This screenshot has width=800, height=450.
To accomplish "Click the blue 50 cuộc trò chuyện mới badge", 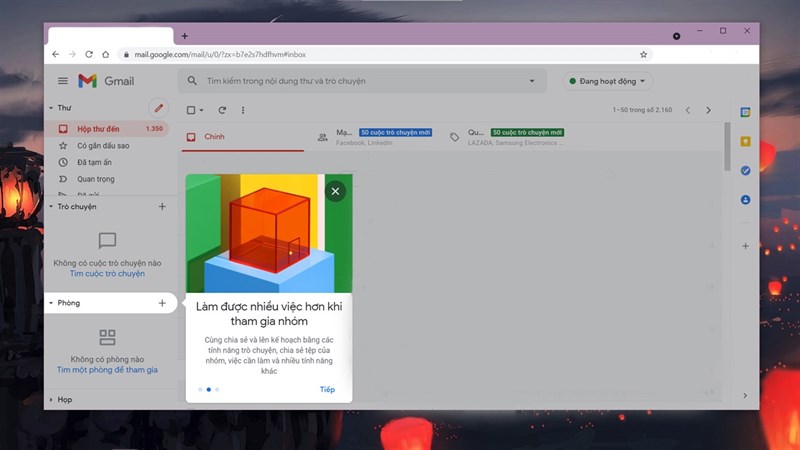I will [x=395, y=132].
